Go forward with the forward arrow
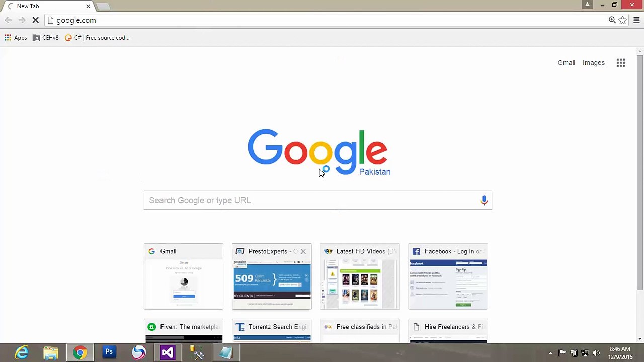 click(22, 20)
